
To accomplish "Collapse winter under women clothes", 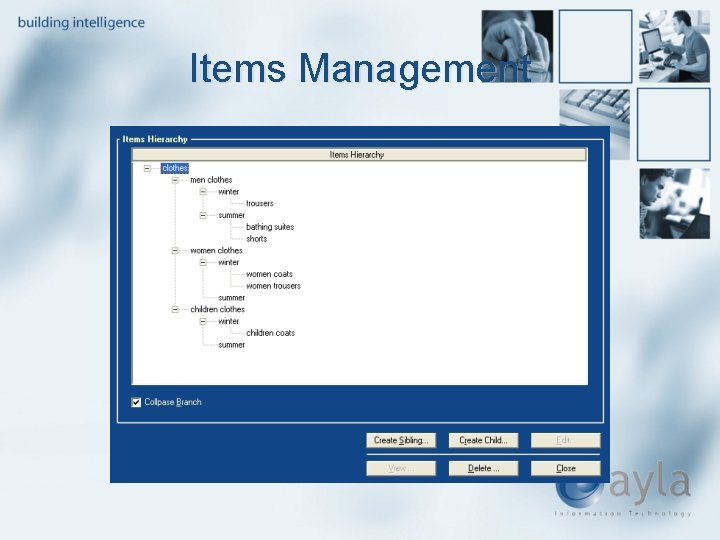I will [203, 263].
